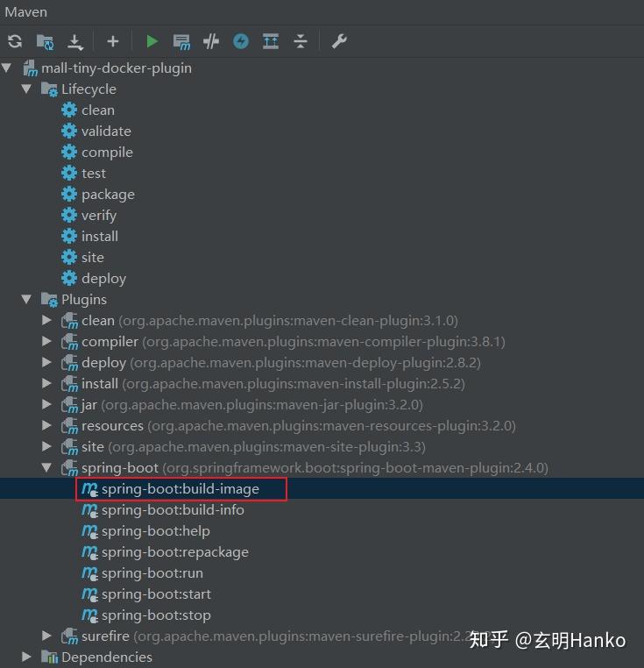
Task: Collapse the mall-tiny-docker-plugin project node
Action: pyautogui.click(x=6, y=68)
